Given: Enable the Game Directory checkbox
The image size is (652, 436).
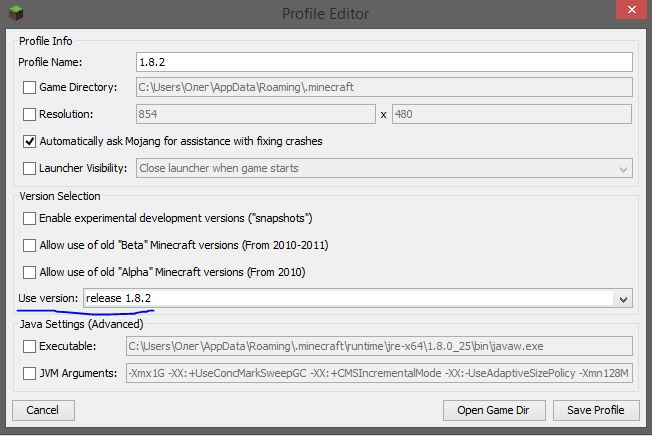Looking at the screenshot, I should (30, 88).
